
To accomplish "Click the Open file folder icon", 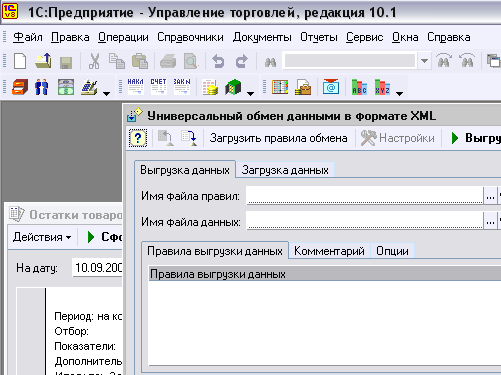I will (x=43, y=61).
